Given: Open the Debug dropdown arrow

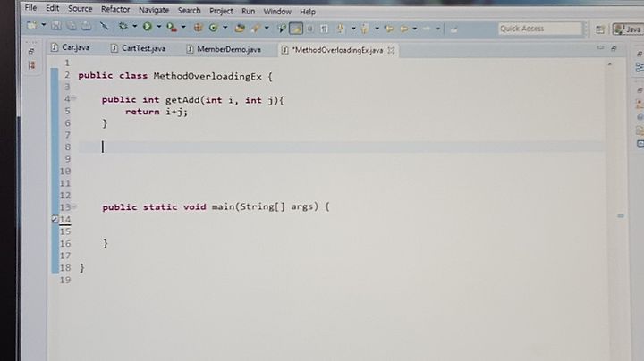Looking at the screenshot, I should [x=134, y=27].
